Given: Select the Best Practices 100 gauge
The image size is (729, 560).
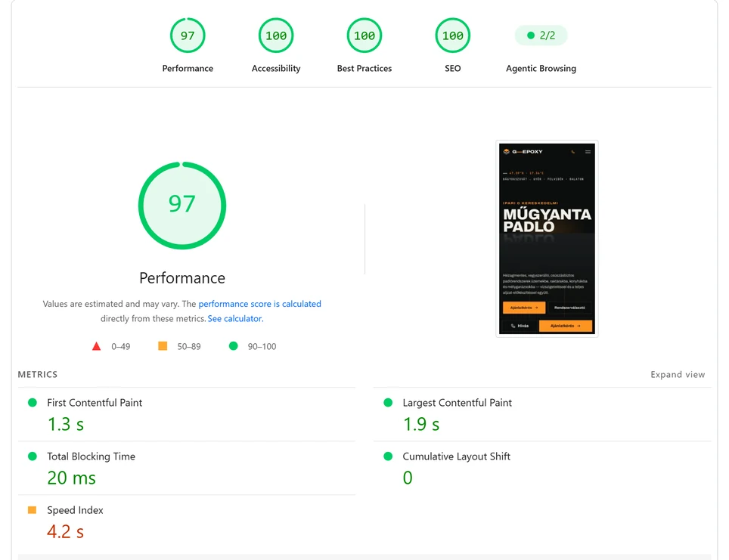Looking at the screenshot, I should tap(364, 36).
